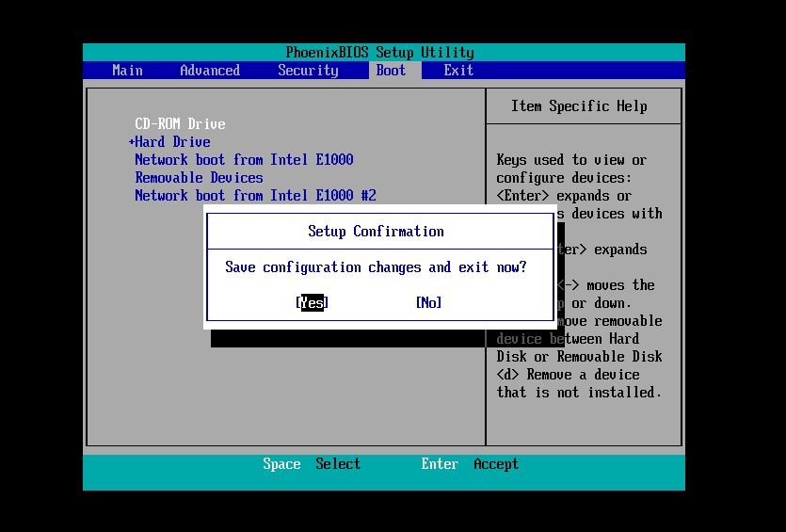Confirm with the Yes button
The image size is (786, 532).
point(312,302)
